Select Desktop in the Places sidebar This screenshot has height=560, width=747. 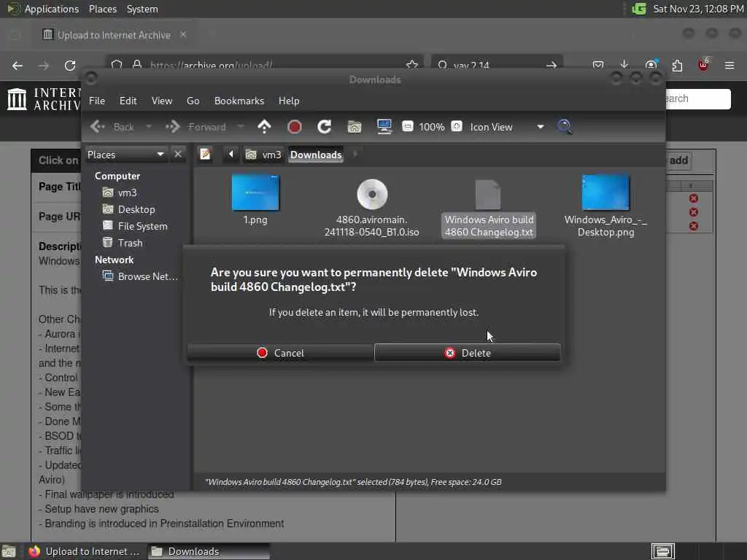pos(128,209)
